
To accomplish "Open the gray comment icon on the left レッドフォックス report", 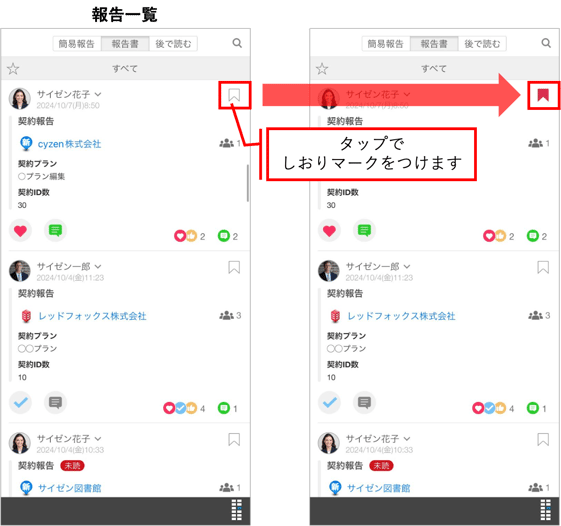I will click(55, 403).
